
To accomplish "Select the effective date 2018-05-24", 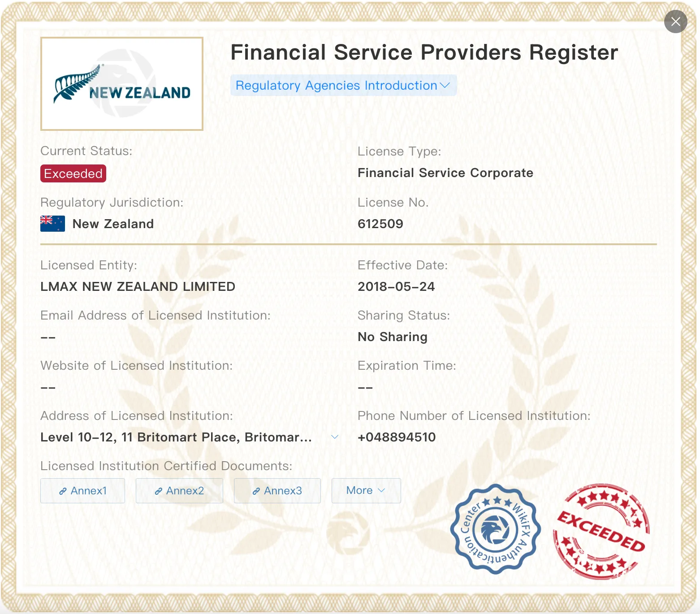I will pyautogui.click(x=396, y=286).
